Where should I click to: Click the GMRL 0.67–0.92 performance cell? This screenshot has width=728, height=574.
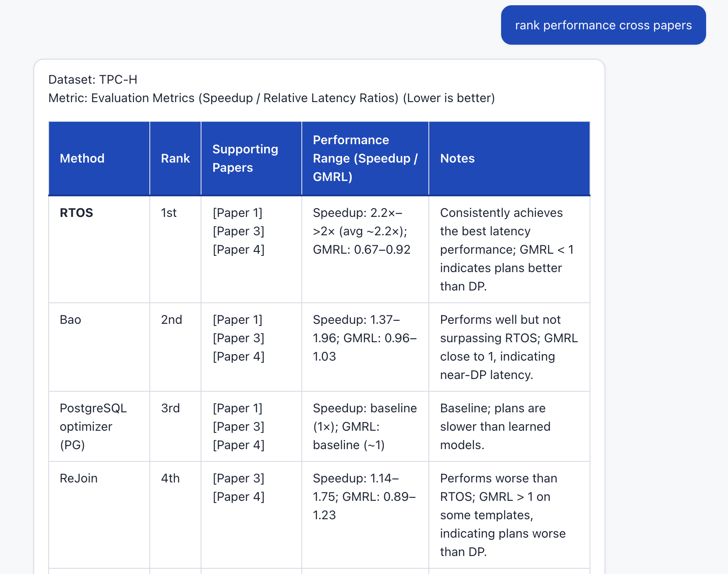(x=362, y=249)
